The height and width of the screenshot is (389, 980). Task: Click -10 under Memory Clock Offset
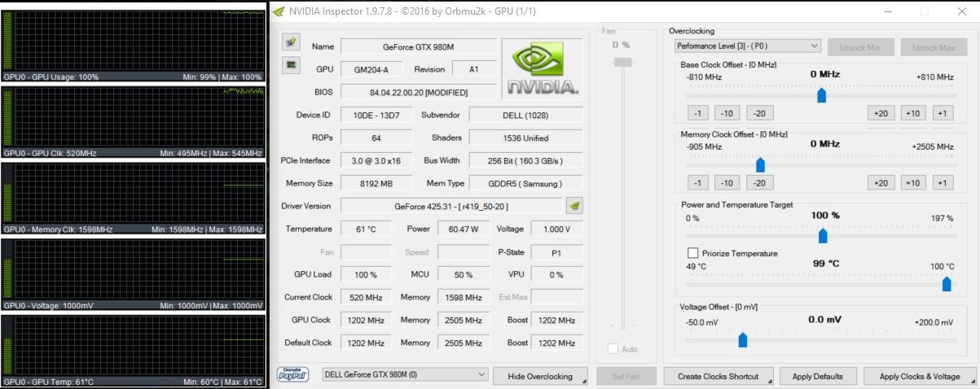point(727,182)
